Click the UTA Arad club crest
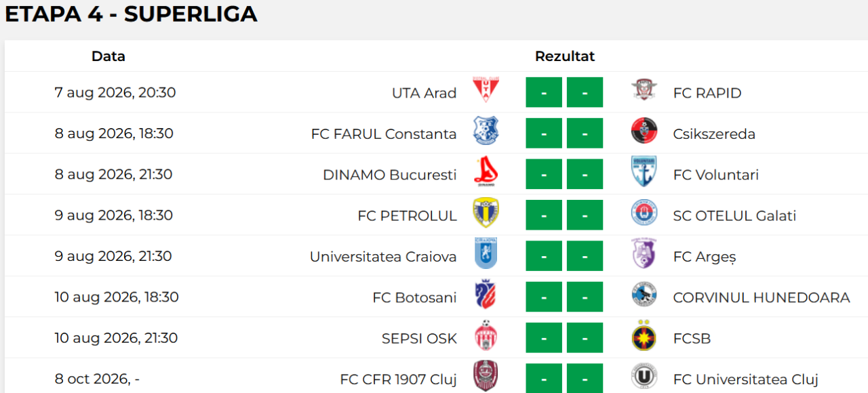The height and width of the screenshot is (393, 868). pyautogui.click(x=486, y=89)
